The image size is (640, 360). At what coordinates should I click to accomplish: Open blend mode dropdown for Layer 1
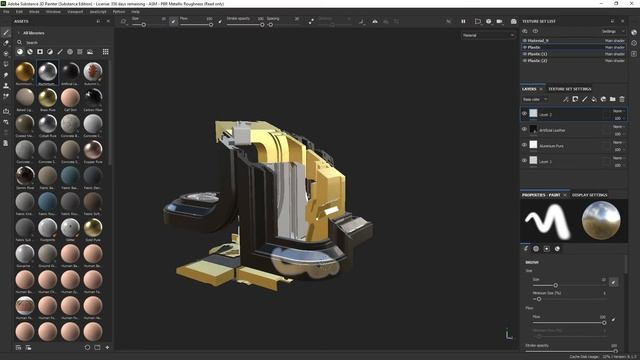click(618, 158)
